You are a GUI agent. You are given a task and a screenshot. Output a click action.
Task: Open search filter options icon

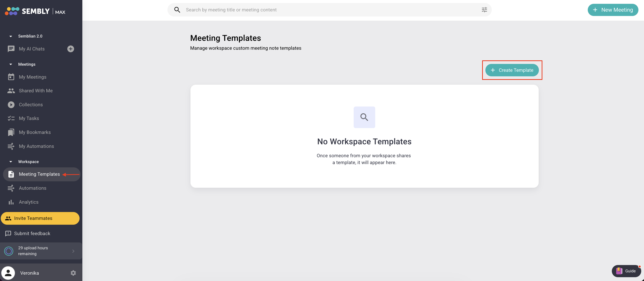coord(484,10)
